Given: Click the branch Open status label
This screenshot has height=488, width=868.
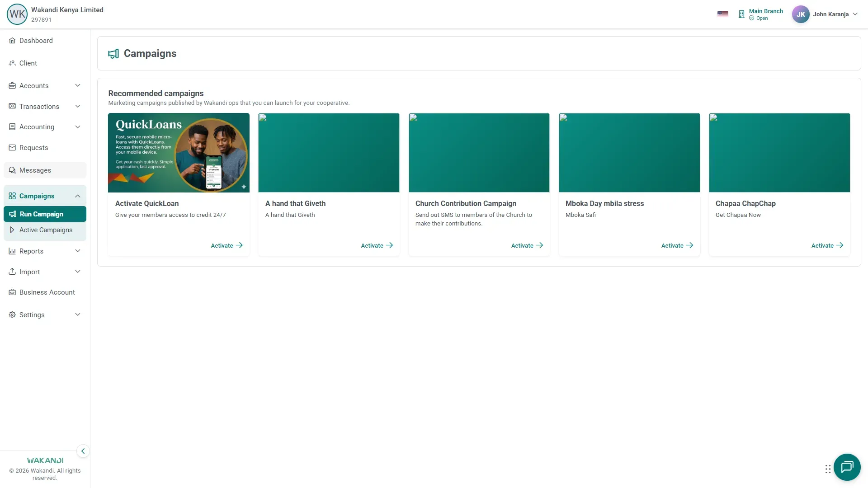Looking at the screenshot, I should [x=762, y=19].
